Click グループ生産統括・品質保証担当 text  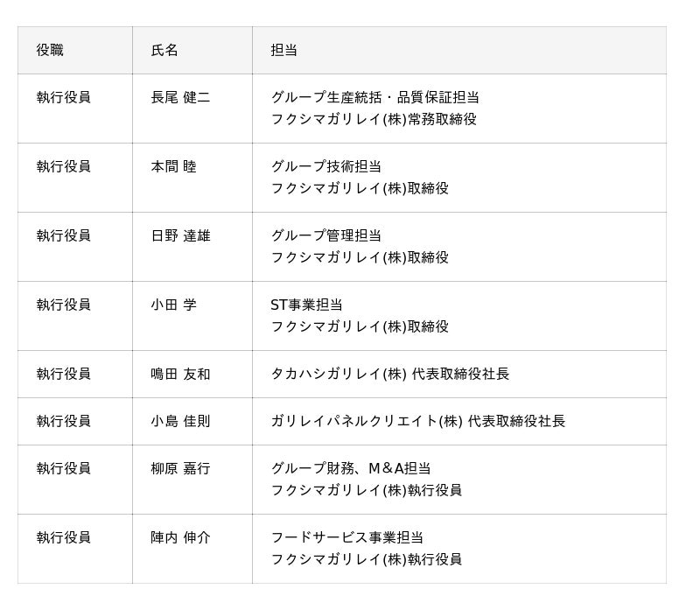tap(374, 98)
